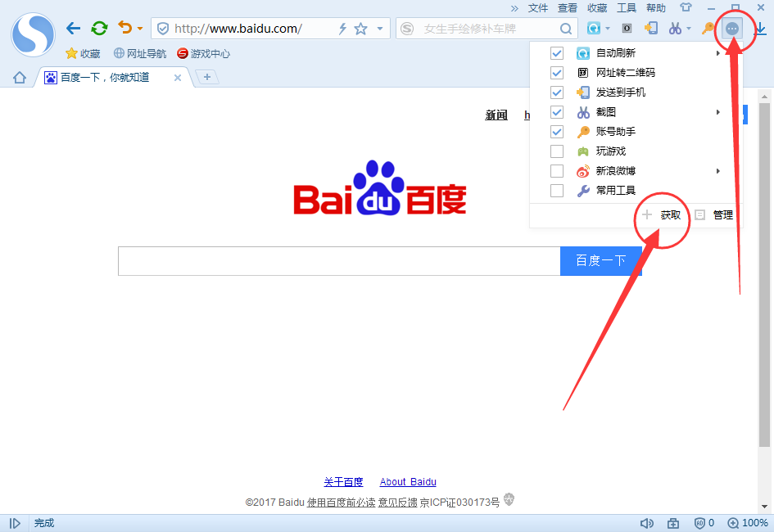
Task: Expand the 自动刷新 submenu arrow
Action: [717, 52]
